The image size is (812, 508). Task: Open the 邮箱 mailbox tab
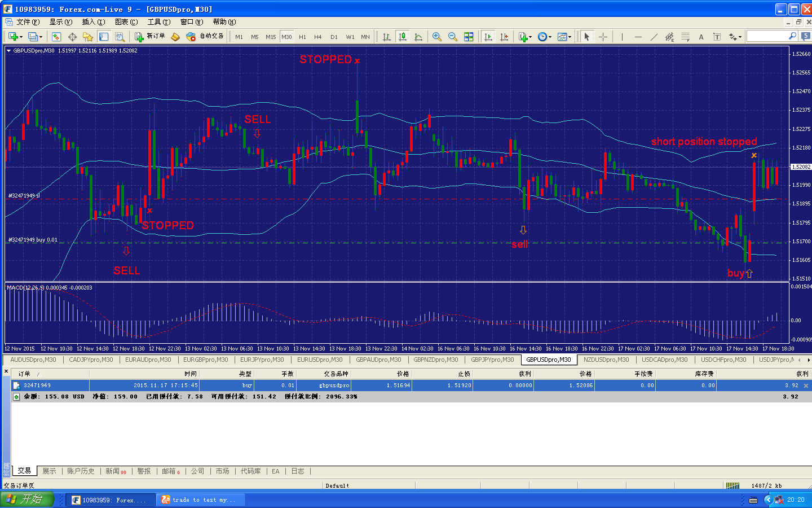(x=171, y=471)
